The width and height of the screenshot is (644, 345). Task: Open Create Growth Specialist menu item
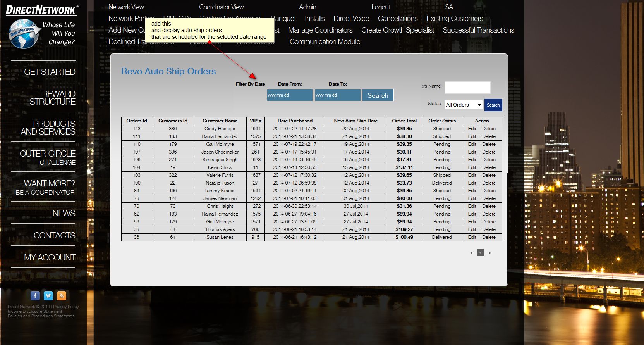click(x=398, y=30)
